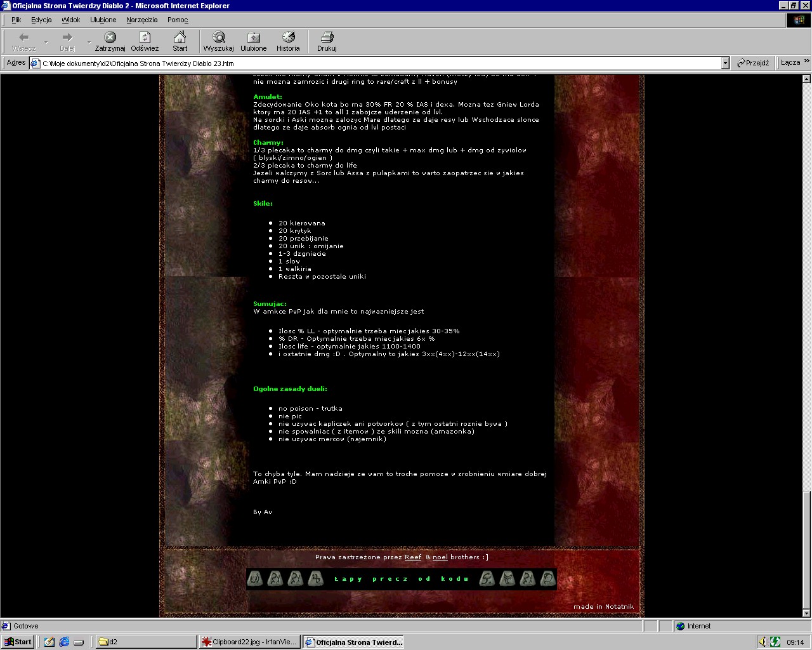
Task: Show the Historia history panel
Action: [x=288, y=37]
